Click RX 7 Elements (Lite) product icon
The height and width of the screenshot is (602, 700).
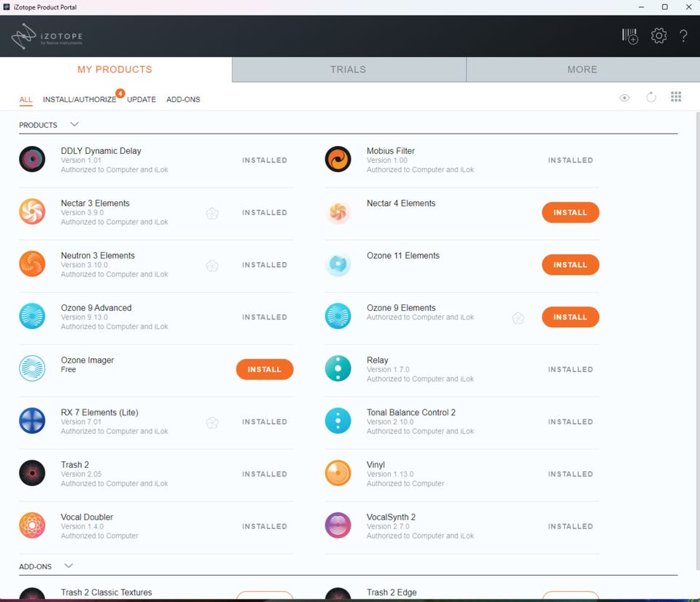(x=32, y=420)
